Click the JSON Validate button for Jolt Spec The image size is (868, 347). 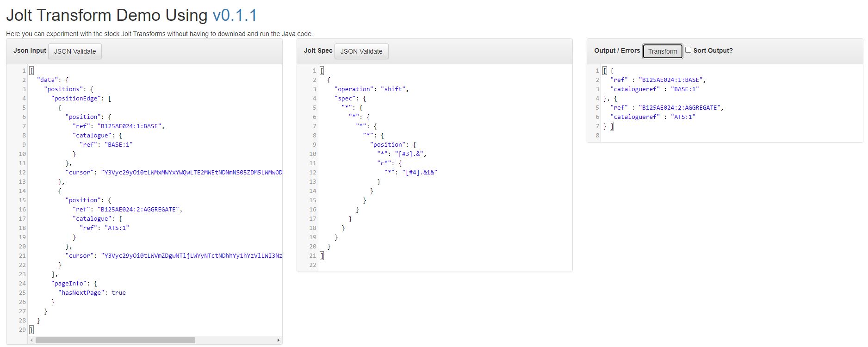tap(361, 51)
